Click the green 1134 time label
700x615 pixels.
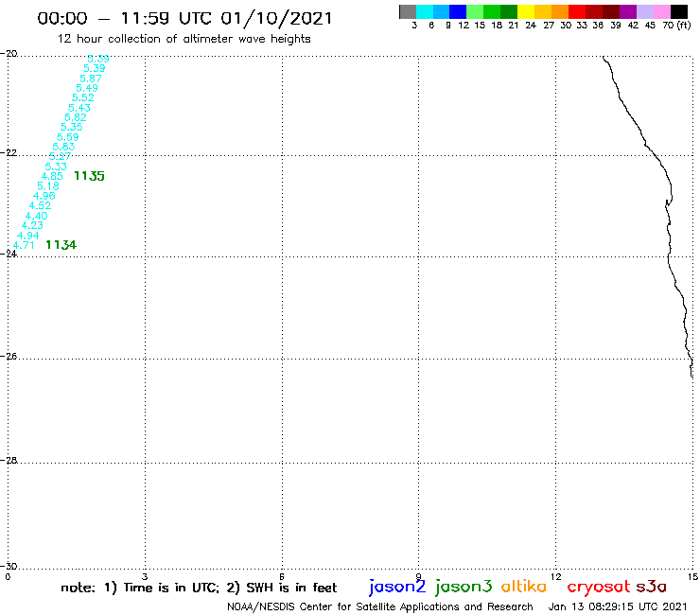[x=61, y=245]
